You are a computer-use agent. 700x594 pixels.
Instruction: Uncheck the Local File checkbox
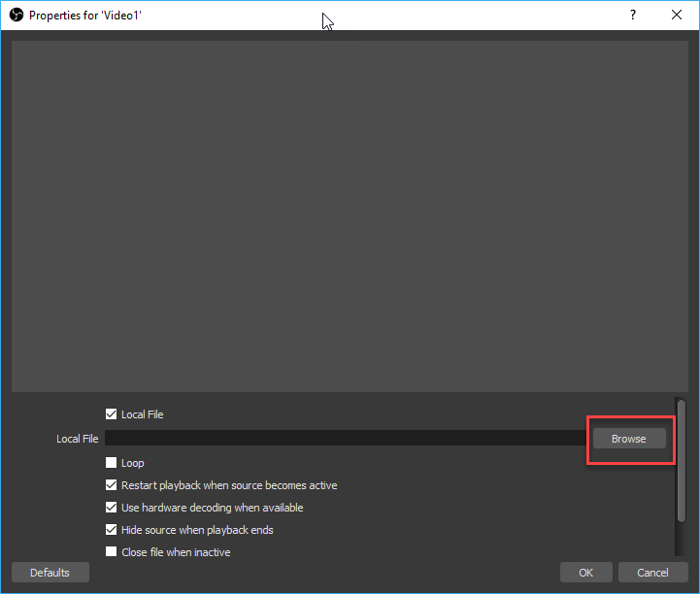[111, 414]
